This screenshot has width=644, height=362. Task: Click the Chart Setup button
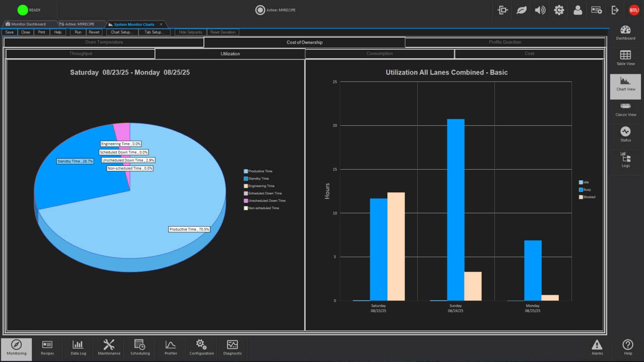(122, 32)
